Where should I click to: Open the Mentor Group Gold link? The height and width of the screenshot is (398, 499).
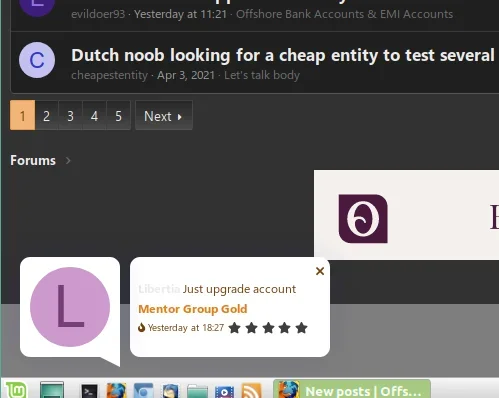pos(193,309)
